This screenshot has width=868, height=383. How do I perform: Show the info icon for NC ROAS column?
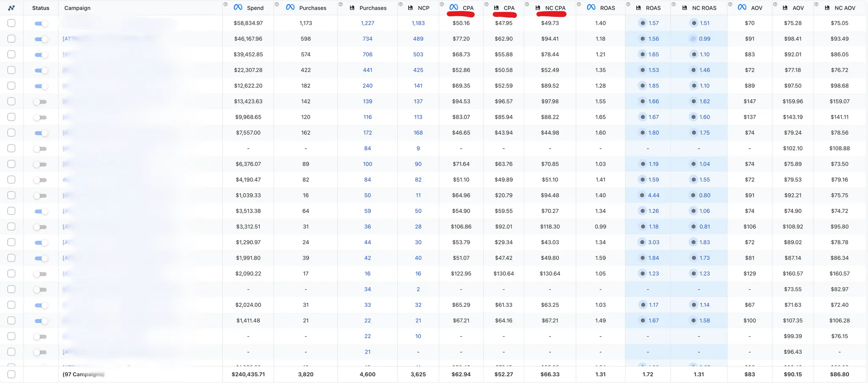673,5
